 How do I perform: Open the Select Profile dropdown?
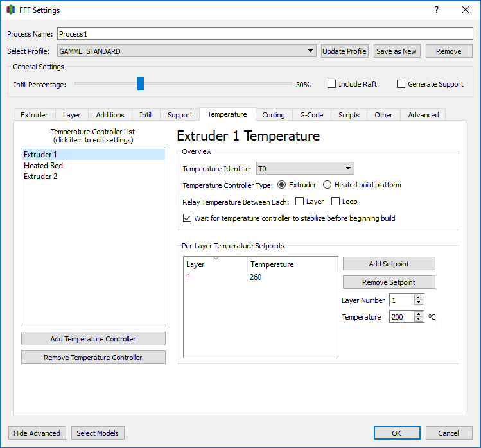coord(311,51)
